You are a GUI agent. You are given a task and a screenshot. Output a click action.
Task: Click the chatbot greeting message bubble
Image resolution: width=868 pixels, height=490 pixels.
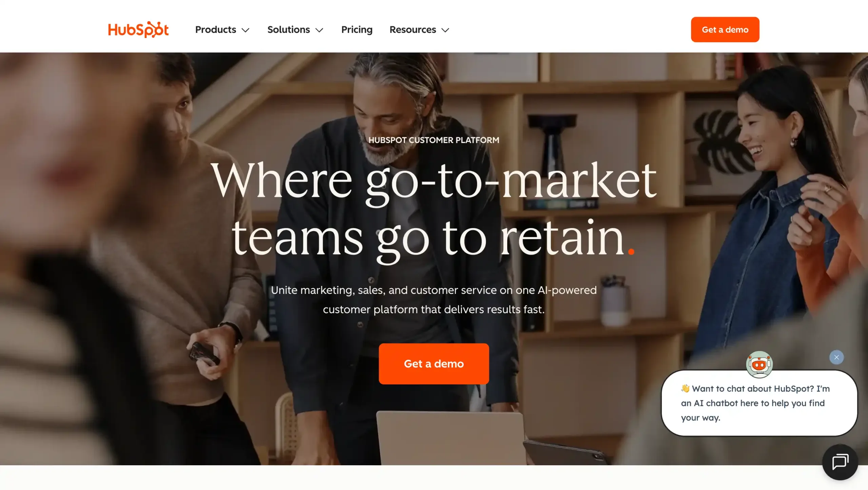[759, 403]
